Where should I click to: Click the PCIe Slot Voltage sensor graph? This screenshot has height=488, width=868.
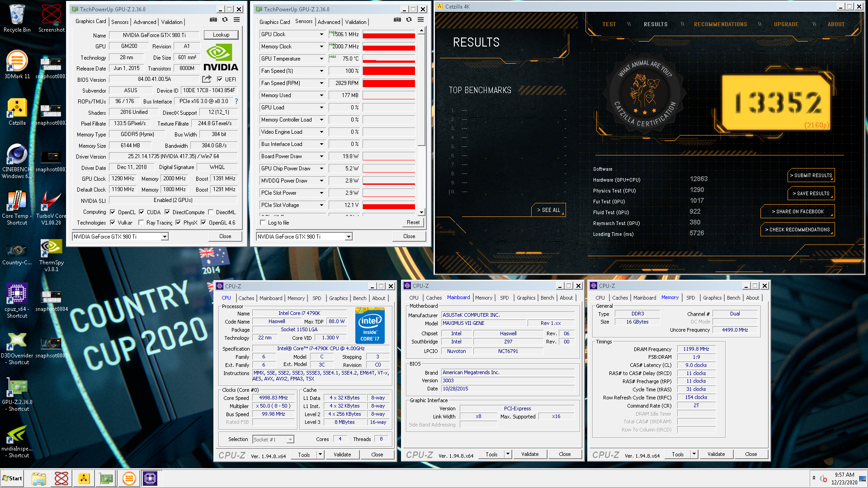click(x=388, y=205)
